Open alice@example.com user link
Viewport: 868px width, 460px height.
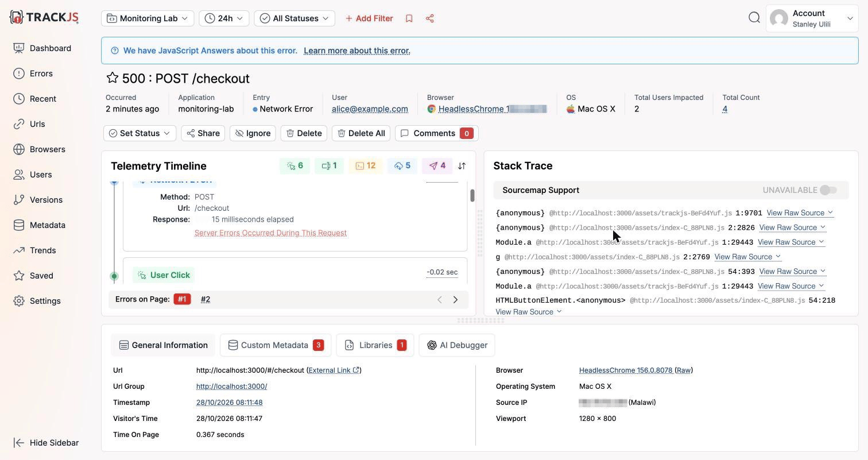click(370, 109)
